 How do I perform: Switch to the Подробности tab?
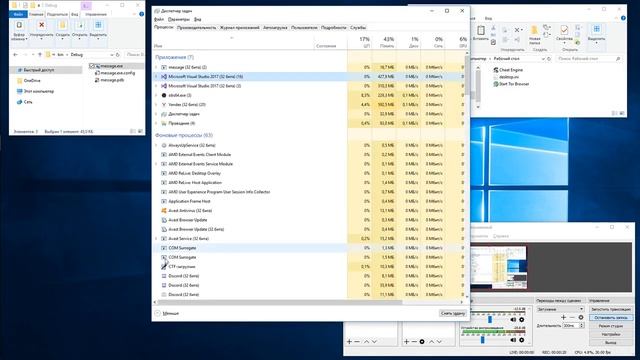333,28
